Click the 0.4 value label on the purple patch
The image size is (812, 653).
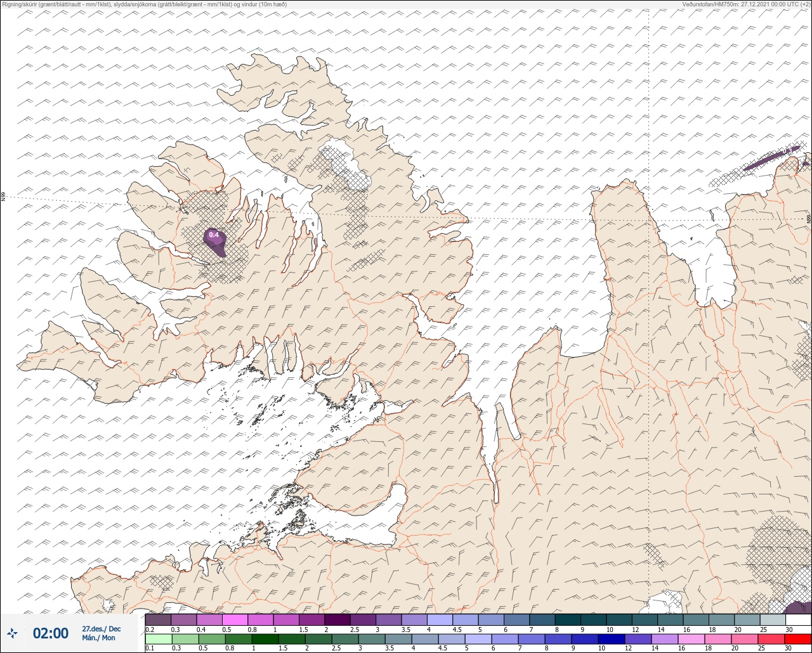click(214, 235)
